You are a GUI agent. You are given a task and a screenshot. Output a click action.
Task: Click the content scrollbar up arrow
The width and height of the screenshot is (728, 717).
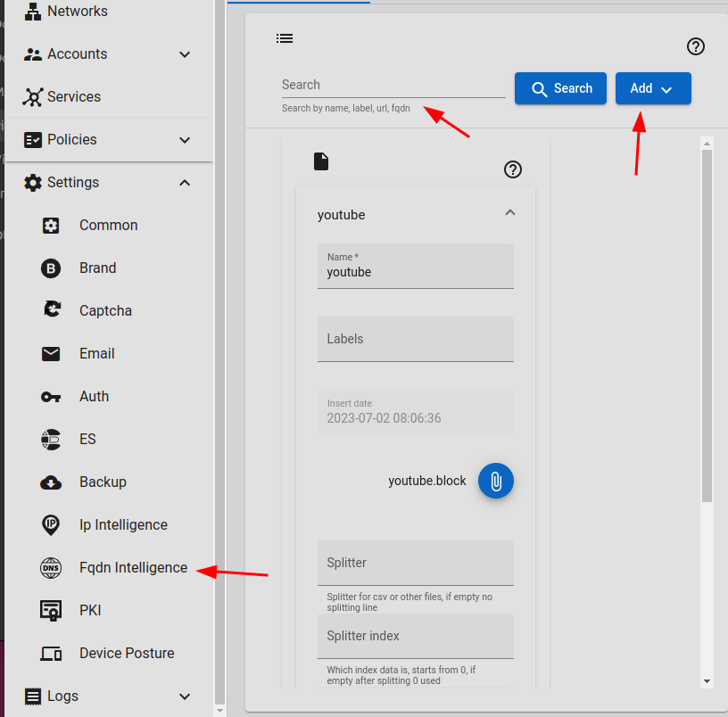pos(707,144)
